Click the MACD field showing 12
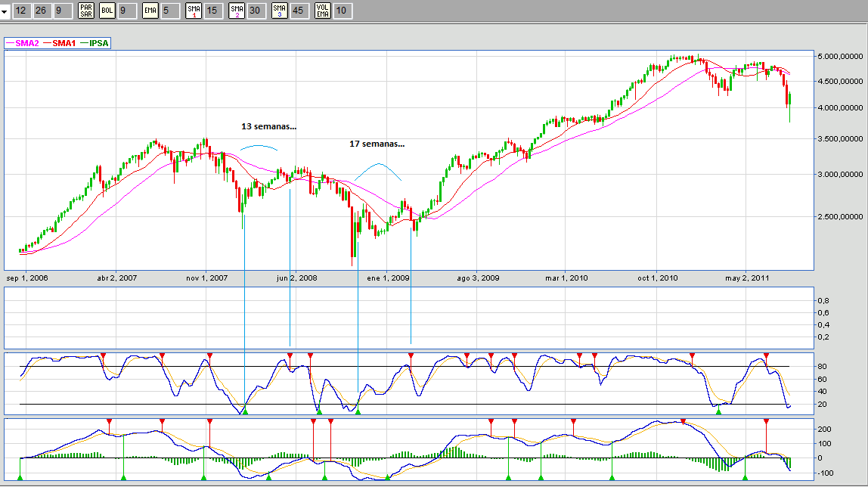The image size is (868, 487). (x=21, y=11)
